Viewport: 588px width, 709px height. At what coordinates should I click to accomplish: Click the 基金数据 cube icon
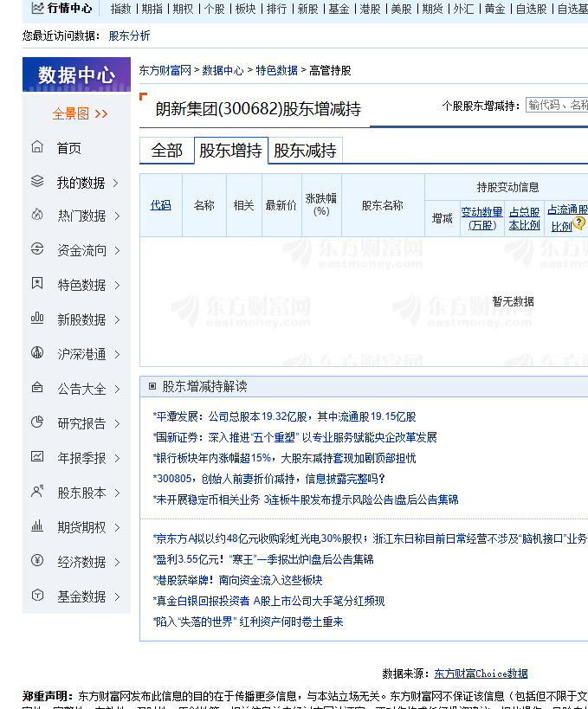pos(37,595)
